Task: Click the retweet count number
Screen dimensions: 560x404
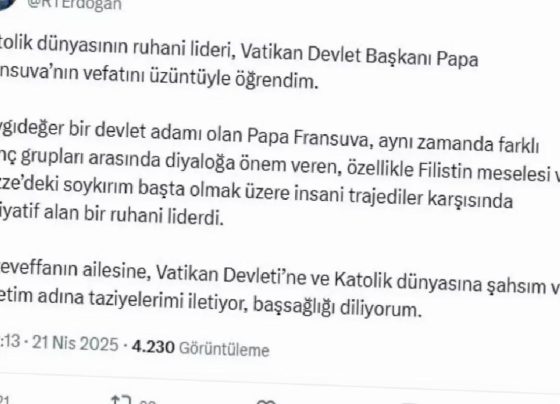Action: point(147,401)
